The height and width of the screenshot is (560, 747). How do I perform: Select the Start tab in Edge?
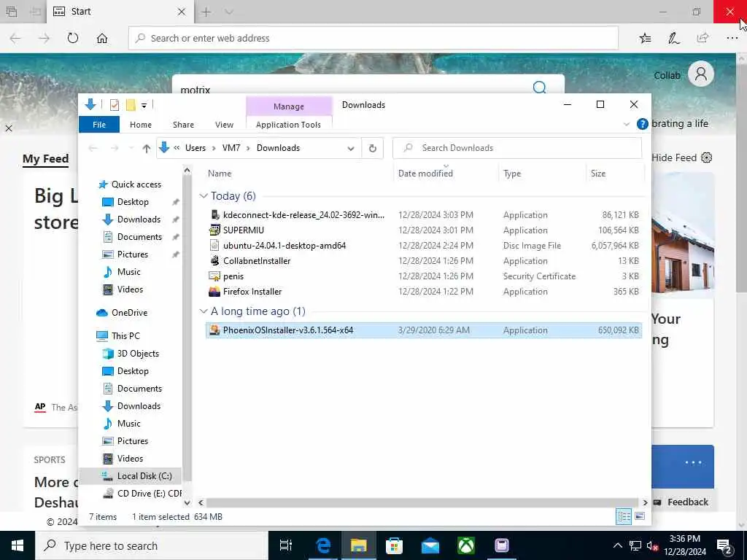coord(120,12)
